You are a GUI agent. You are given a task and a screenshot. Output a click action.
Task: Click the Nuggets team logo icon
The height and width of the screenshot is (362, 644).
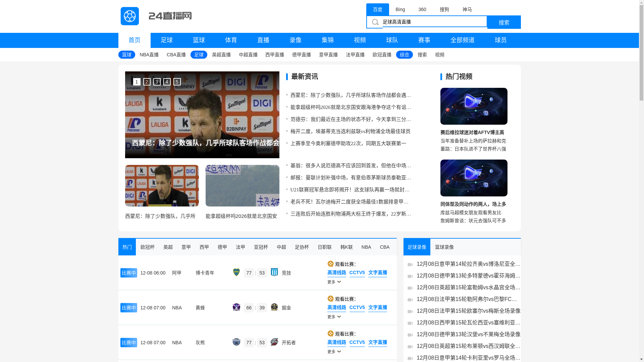point(274,307)
